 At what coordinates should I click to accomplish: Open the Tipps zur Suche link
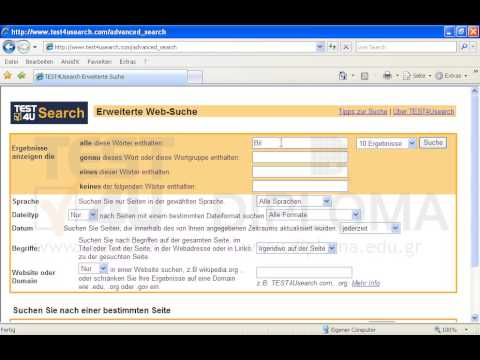coord(363,111)
